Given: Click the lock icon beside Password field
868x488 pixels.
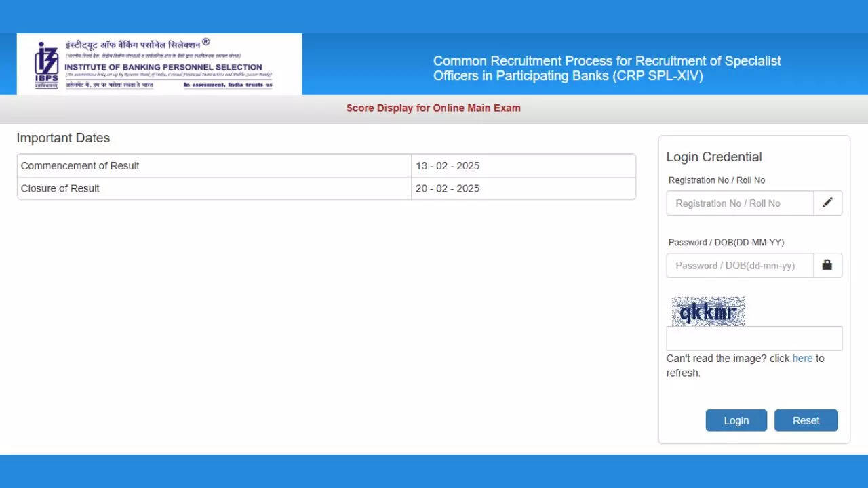Looking at the screenshot, I should [827, 265].
